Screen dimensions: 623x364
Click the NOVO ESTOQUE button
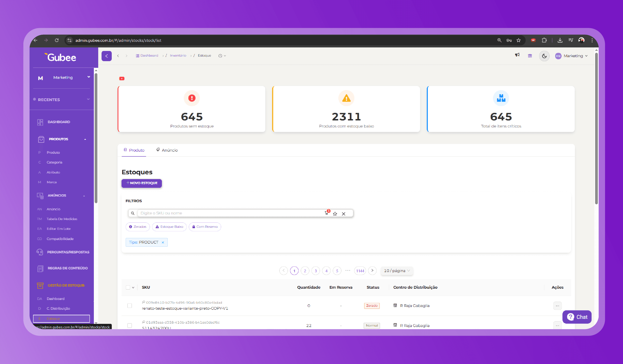[x=142, y=183]
